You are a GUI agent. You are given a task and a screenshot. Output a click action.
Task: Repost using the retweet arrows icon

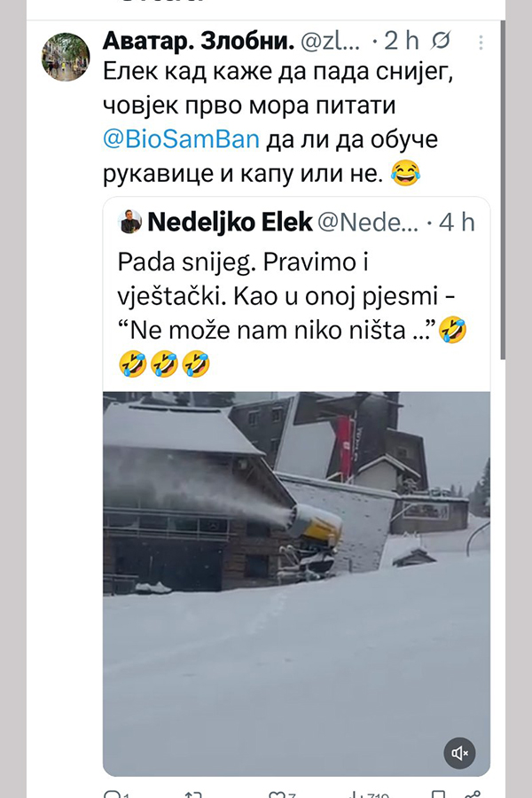click(192, 794)
